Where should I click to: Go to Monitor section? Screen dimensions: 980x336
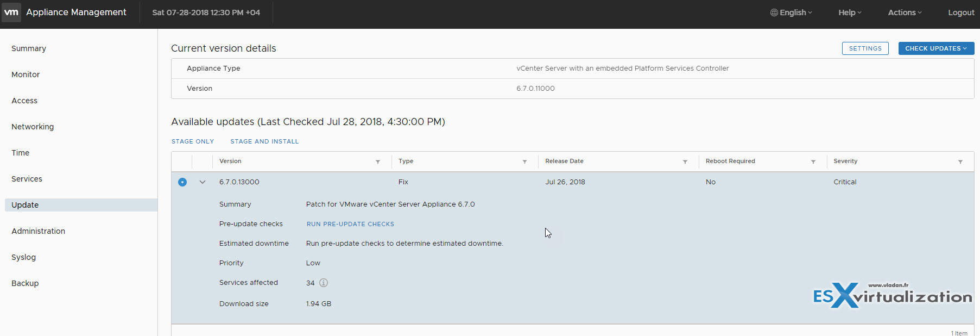pyautogui.click(x=26, y=74)
